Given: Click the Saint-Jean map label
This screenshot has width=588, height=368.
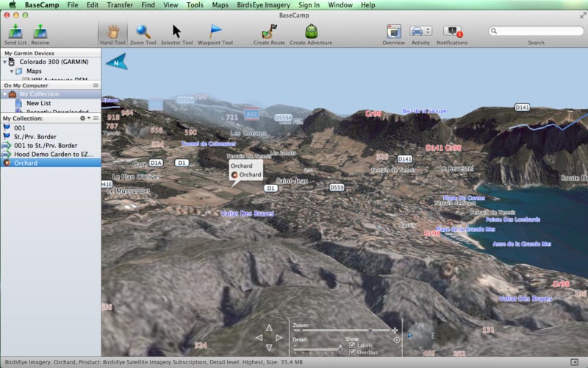Looking at the screenshot, I should click(292, 181).
